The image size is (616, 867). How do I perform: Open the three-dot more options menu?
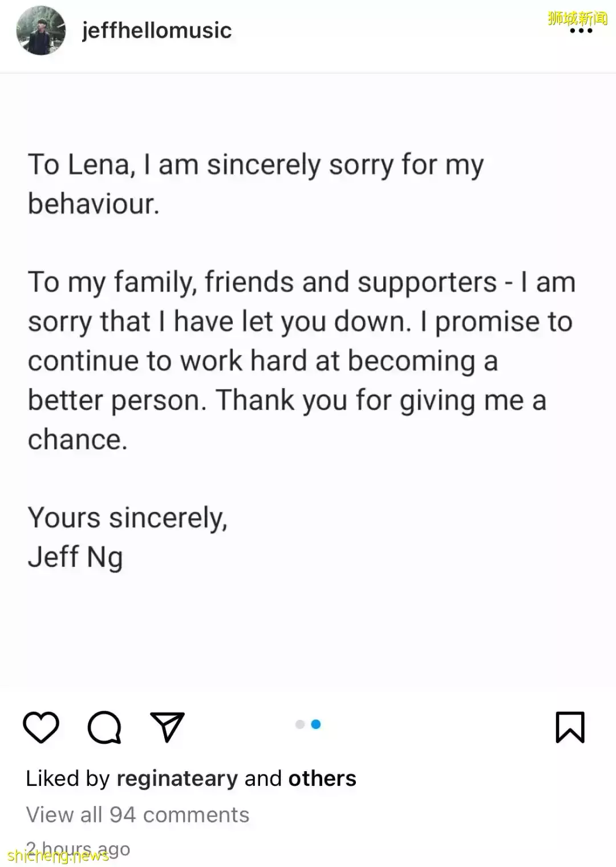pyautogui.click(x=581, y=31)
